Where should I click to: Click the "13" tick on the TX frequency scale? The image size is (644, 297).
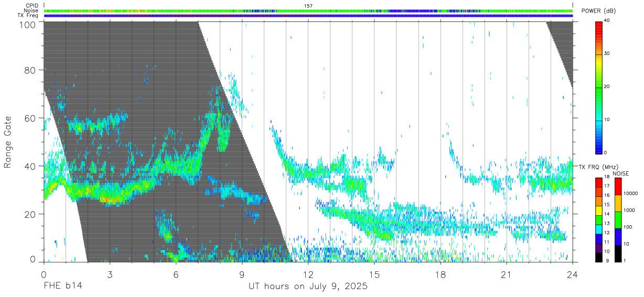(607, 223)
